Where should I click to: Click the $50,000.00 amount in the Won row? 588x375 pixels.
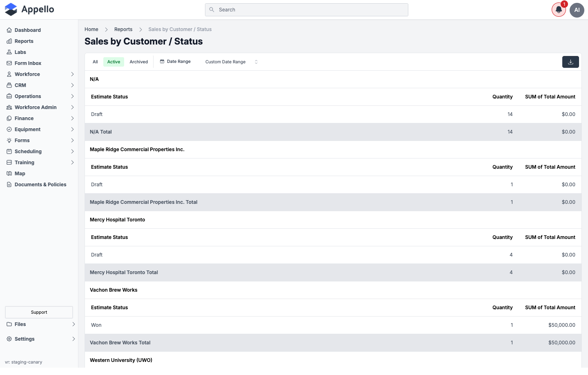[x=562, y=325]
